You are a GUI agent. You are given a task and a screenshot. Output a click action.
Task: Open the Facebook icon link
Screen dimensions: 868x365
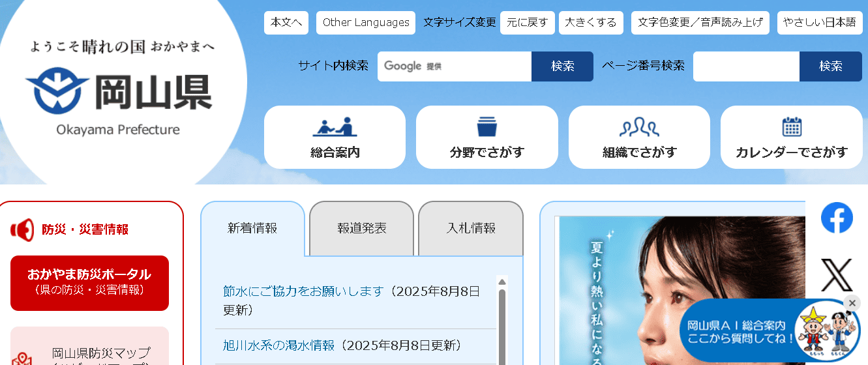point(837,218)
